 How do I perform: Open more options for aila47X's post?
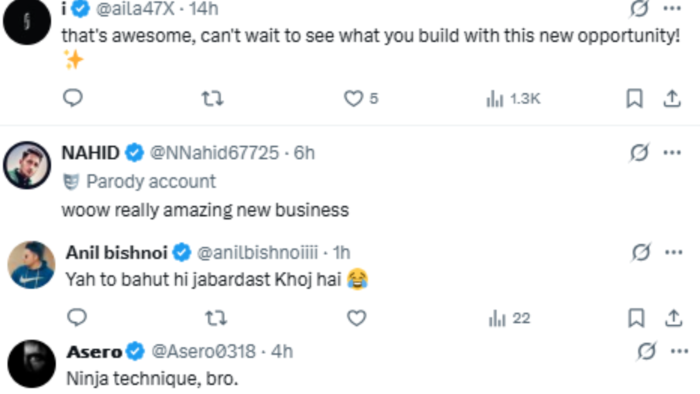pos(672,8)
